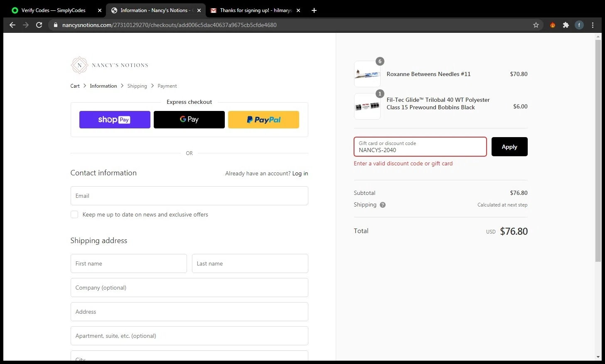
Task: Open the Chrome three-dot menu
Action: [593, 25]
